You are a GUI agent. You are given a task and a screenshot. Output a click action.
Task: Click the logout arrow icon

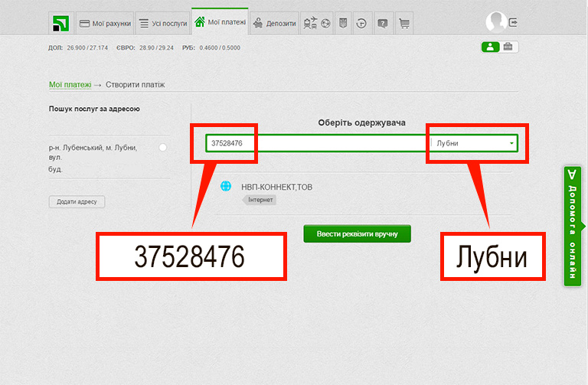click(513, 22)
